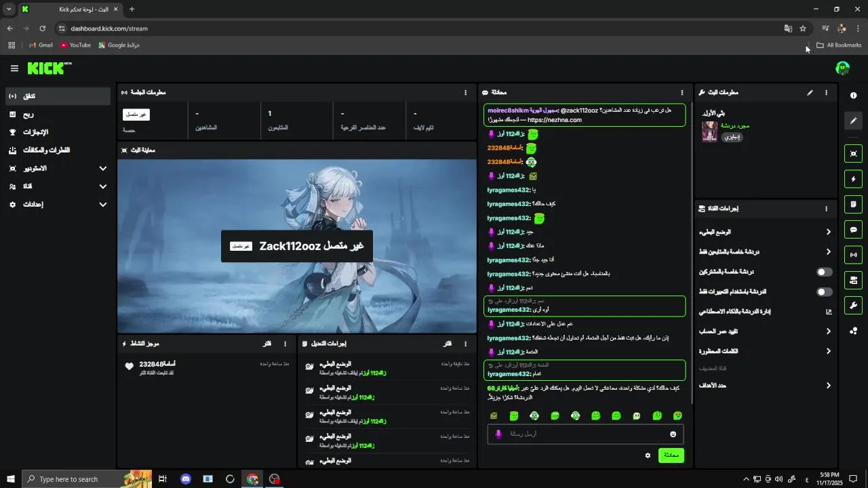Screen dimensions: 868x488
Task: Toggle the document widget icon in right sidebar
Action: coord(853,204)
